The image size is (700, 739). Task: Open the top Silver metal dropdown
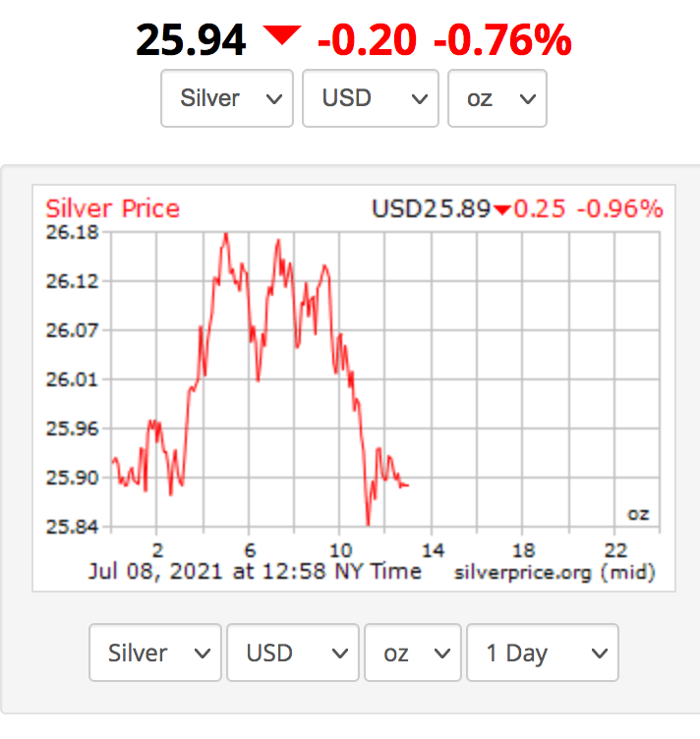pyautogui.click(x=227, y=98)
